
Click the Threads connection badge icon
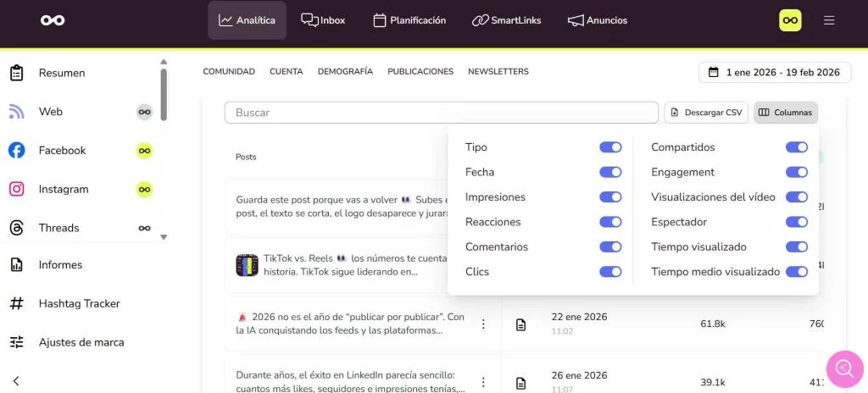click(x=144, y=228)
